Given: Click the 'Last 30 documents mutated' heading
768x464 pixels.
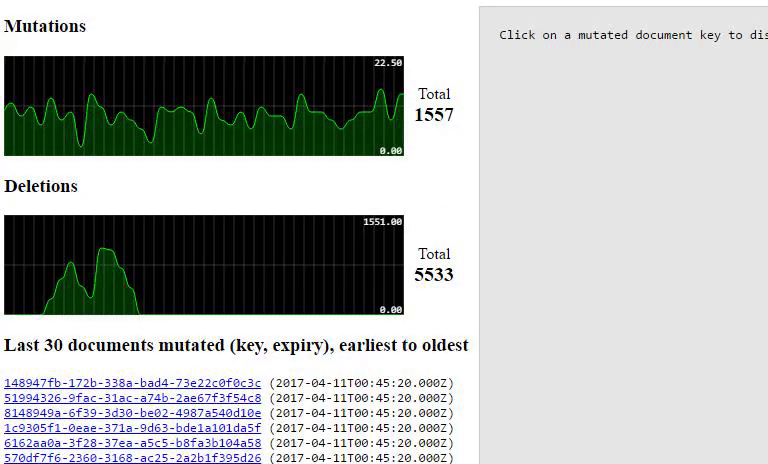Looking at the screenshot, I should [x=236, y=345].
